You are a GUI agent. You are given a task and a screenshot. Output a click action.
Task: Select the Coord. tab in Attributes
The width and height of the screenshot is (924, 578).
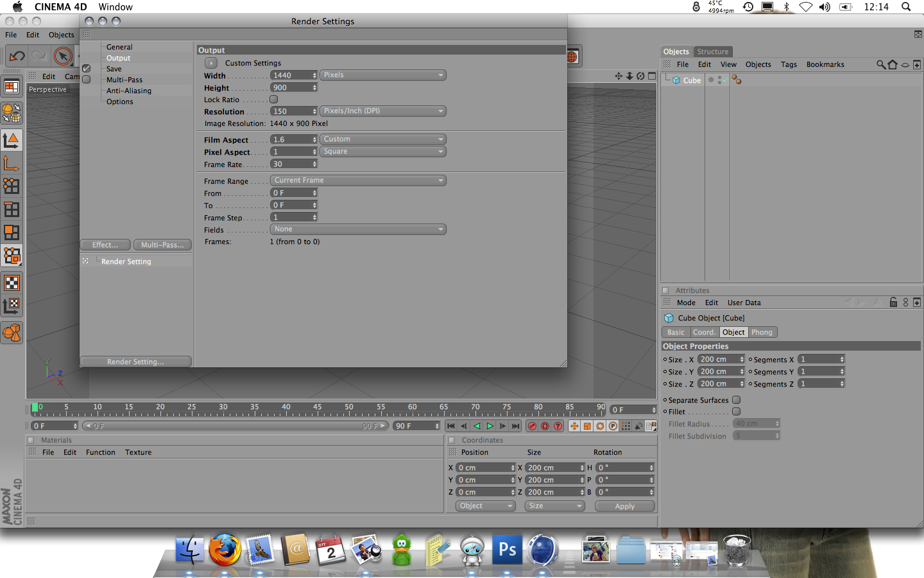[x=704, y=332]
